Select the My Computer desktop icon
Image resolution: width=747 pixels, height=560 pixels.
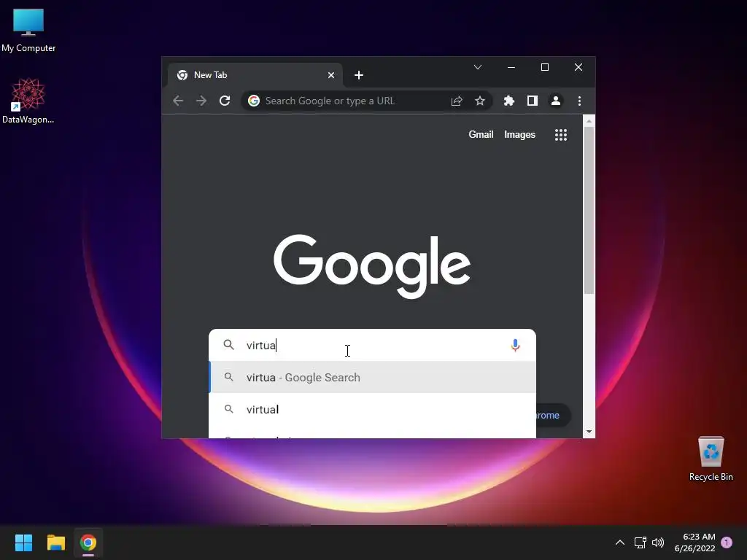point(28,30)
